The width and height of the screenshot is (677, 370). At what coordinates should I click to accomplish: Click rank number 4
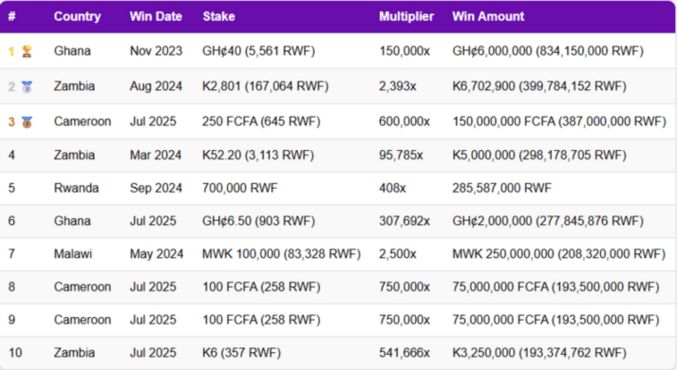12,155
